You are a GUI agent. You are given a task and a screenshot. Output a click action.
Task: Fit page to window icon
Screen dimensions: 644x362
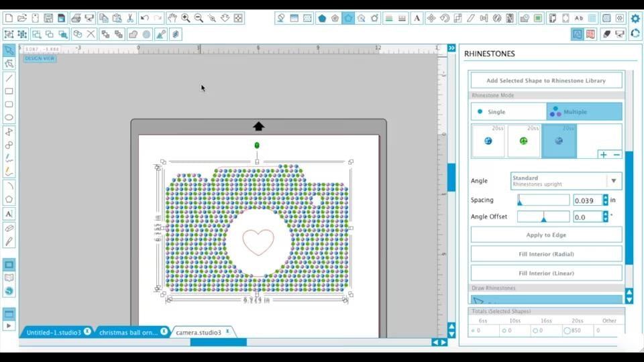pyautogui.click(x=237, y=18)
